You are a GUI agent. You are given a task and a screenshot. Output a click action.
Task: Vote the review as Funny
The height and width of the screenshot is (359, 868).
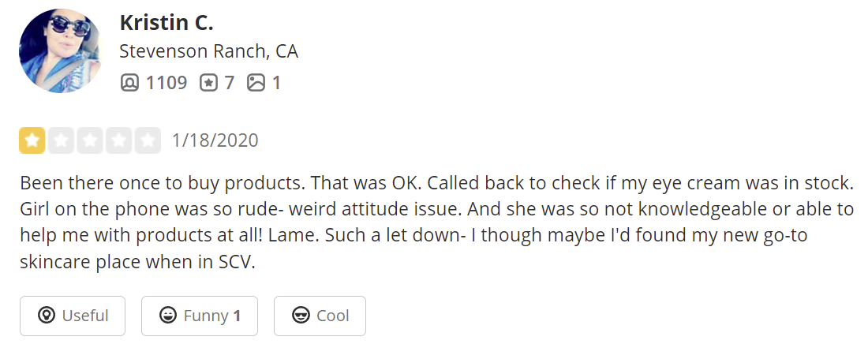tap(200, 316)
